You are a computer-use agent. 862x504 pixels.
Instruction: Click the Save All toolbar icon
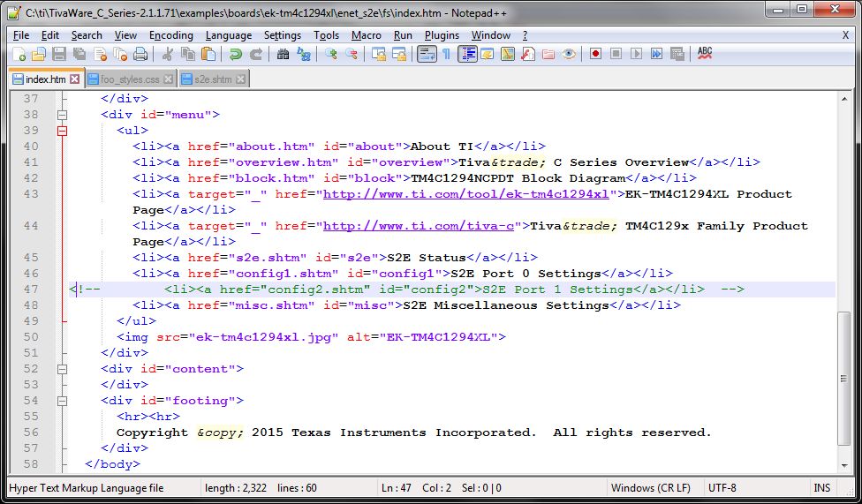pyautogui.click(x=79, y=54)
